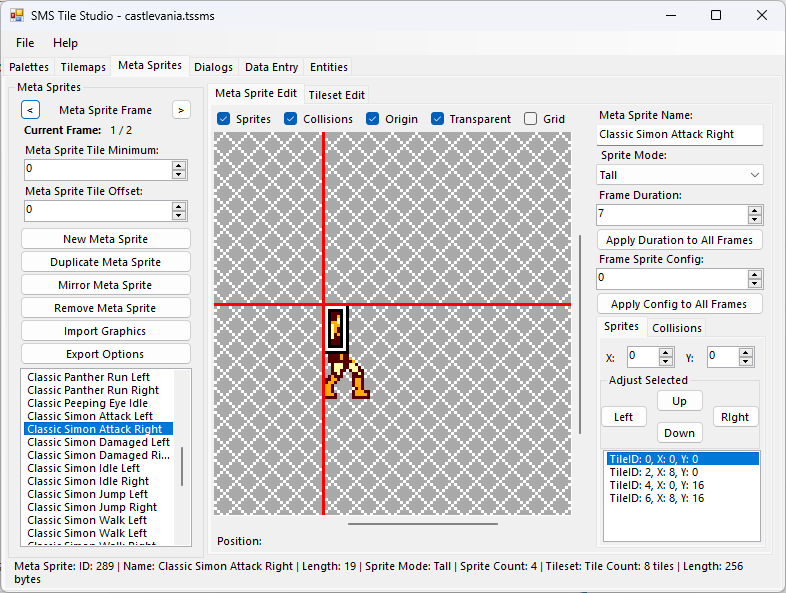Move selected sprite Up
The width and height of the screenshot is (786, 593).
(x=680, y=401)
